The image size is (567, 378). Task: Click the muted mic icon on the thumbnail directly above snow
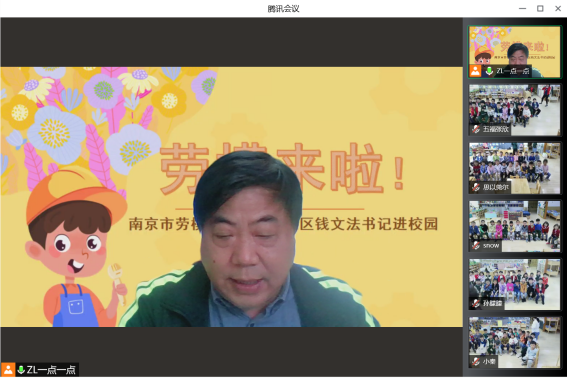click(476, 187)
